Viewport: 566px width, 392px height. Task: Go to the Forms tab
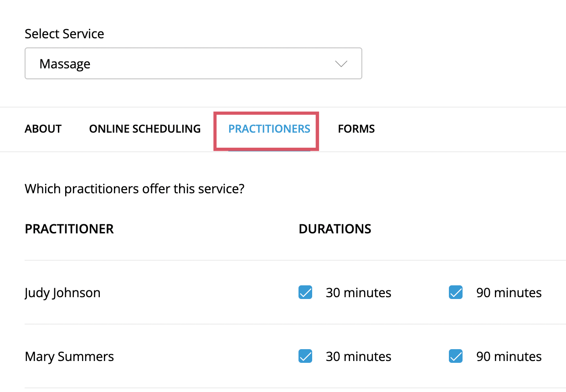[356, 129]
